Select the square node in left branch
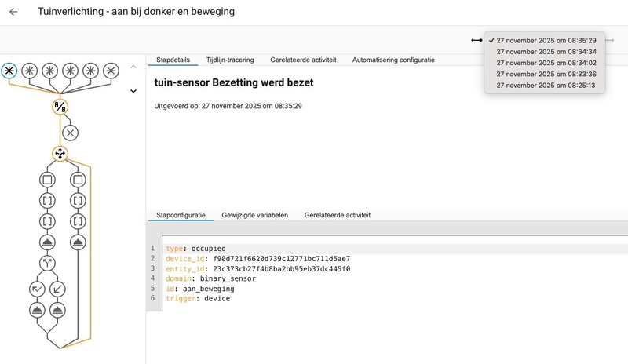 (47, 180)
